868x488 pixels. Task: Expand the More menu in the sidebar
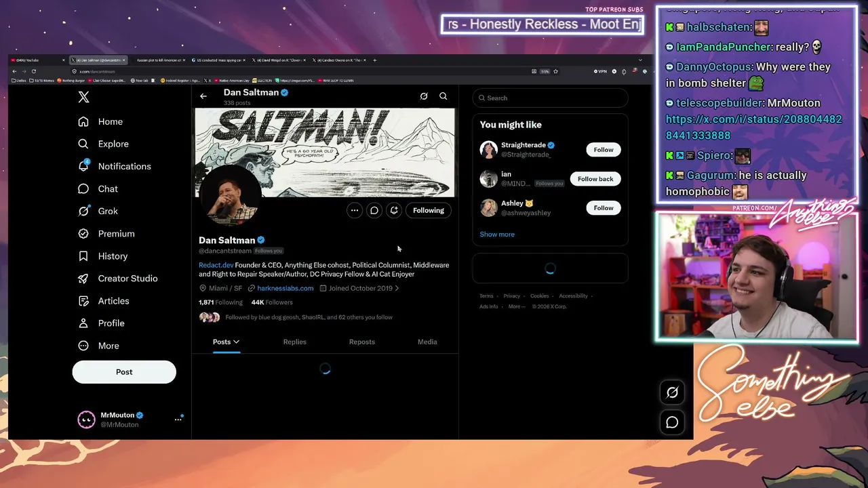click(98, 345)
